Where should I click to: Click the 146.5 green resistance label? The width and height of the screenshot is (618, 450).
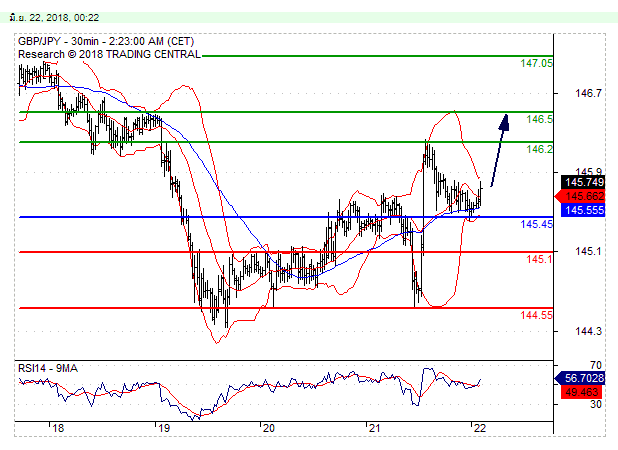pos(539,119)
